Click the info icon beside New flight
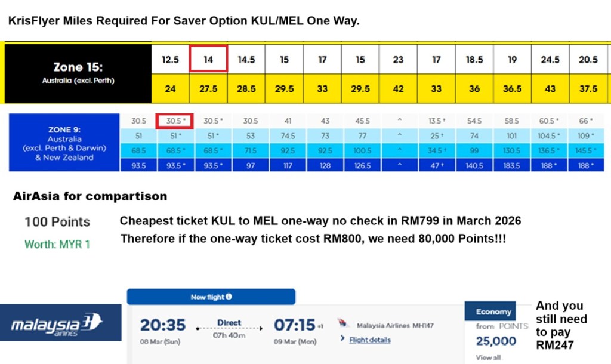The width and height of the screenshot is (611, 364). tap(229, 297)
